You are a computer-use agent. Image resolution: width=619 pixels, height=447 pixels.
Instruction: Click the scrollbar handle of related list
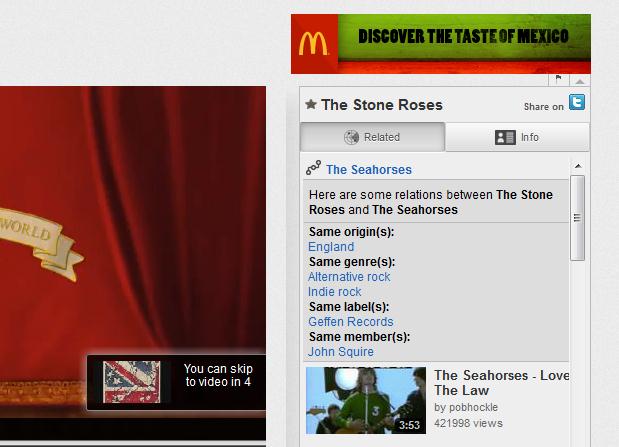578,218
